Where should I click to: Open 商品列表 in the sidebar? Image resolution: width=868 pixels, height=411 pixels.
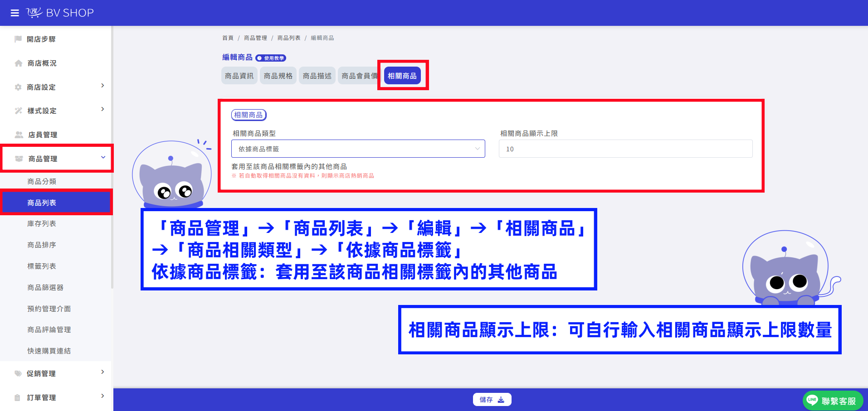point(56,203)
